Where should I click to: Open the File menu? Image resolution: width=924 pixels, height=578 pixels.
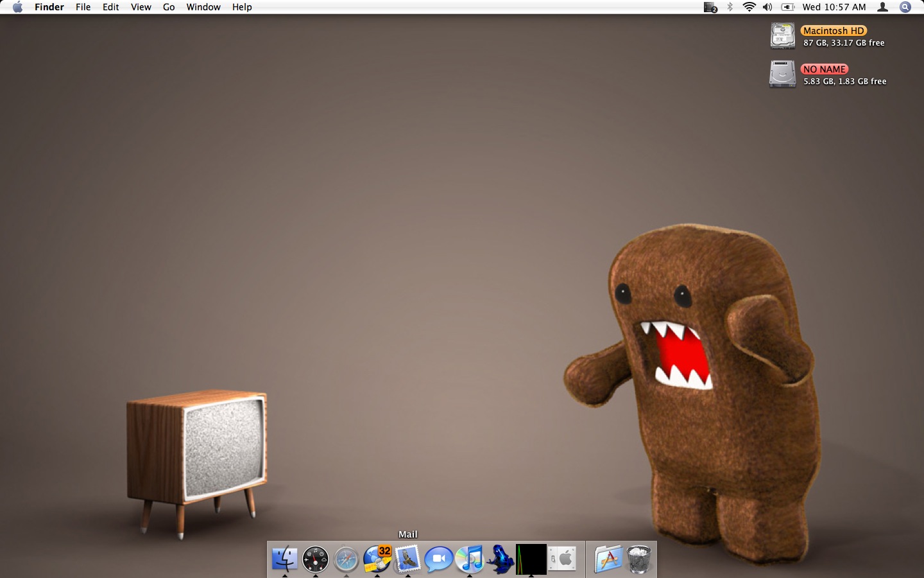coord(83,7)
